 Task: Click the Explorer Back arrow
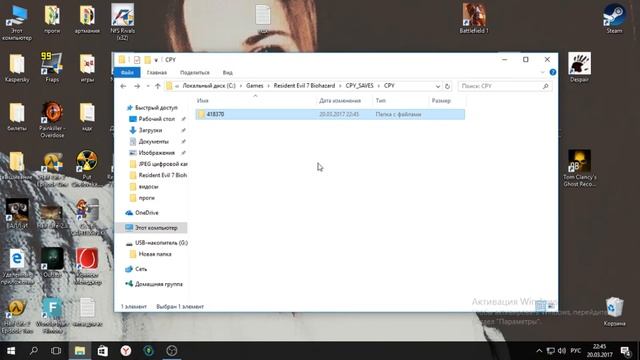[123, 86]
